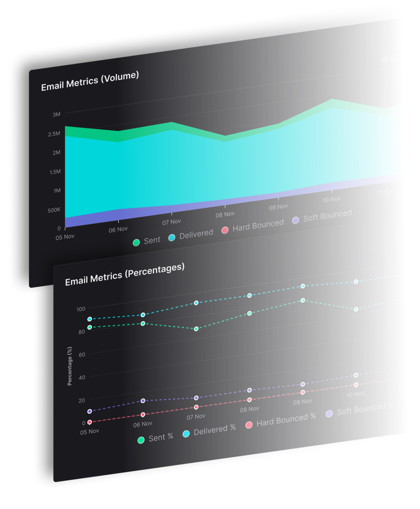Select Delivered % data point on 07 Nov
Image resolution: width=420 pixels, height=509 pixels.
196,303
